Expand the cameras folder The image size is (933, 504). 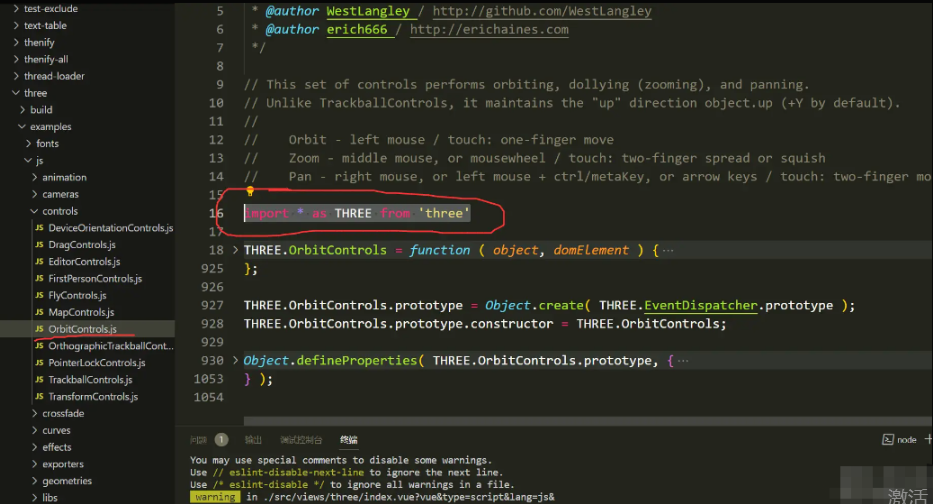click(34, 194)
